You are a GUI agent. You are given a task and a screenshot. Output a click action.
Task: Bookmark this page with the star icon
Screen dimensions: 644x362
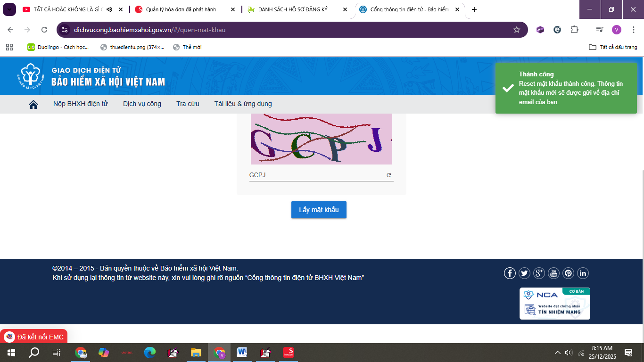pos(516,30)
